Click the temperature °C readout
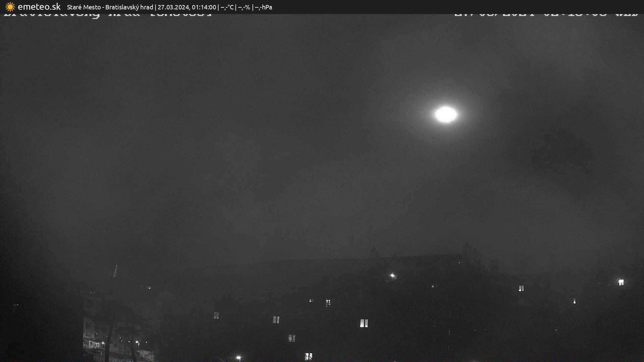Viewport: 644px width, 362px height. click(x=227, y=7)
